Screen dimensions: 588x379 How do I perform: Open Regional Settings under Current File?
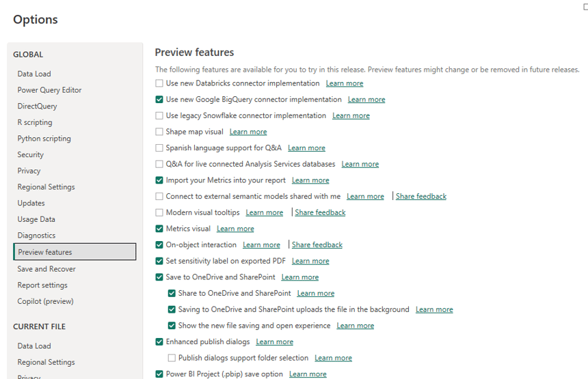46,362
